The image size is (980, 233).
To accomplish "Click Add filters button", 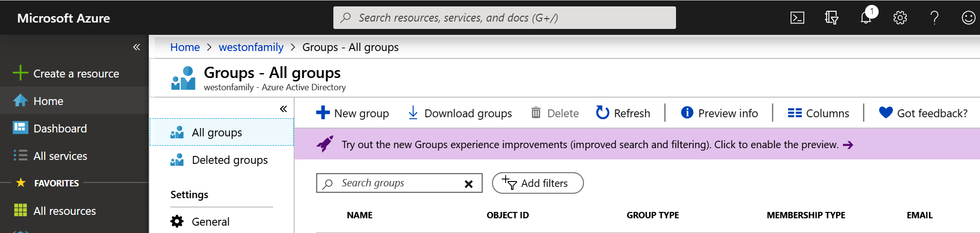I will pyautogui.click(x=537, y=183).
